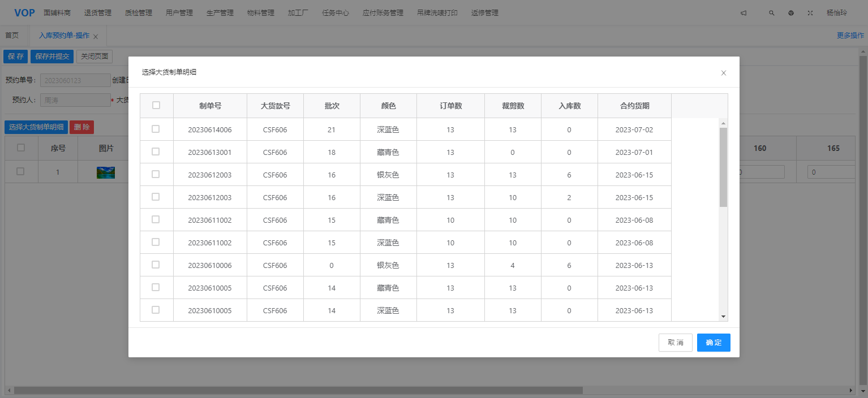Open the 生产管理 menu
Image resolution: width=868 pixels, height=398 pixels.
coord(220,13)
